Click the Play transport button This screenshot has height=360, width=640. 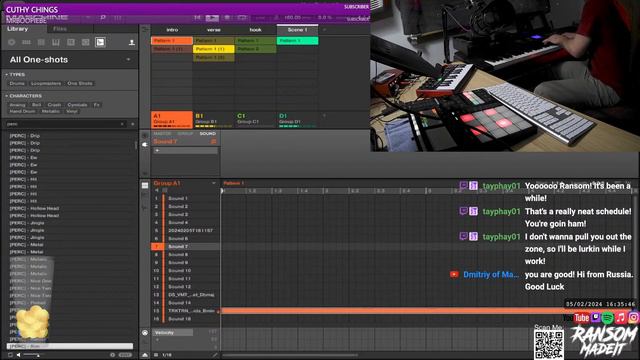coord(212,18)
